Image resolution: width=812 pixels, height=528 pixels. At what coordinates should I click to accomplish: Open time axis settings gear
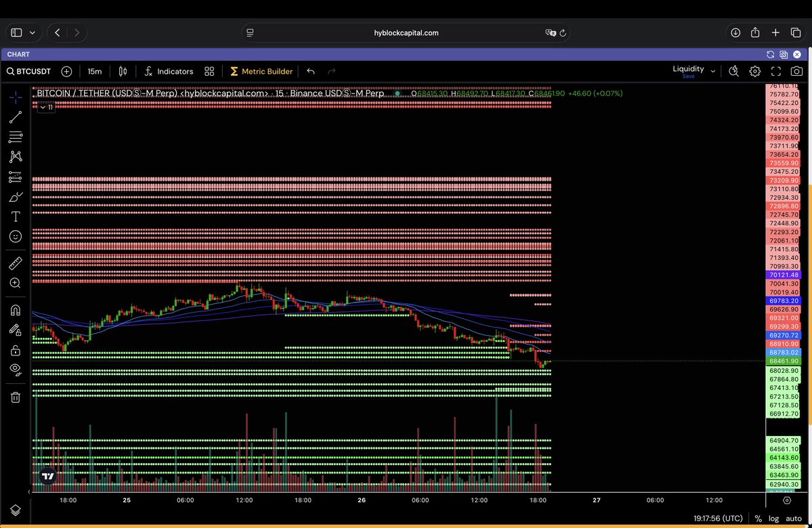pyautogui.click(x=787, y=500)
